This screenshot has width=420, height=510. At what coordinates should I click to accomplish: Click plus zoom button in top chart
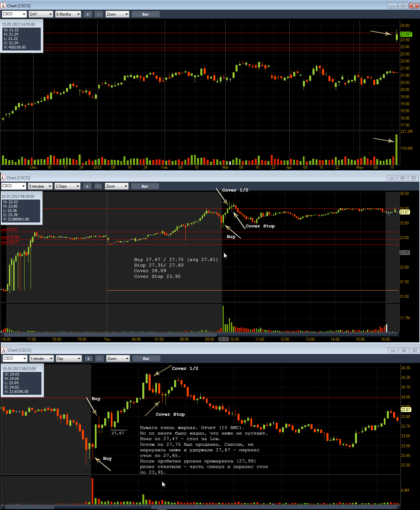pos(88,14)
